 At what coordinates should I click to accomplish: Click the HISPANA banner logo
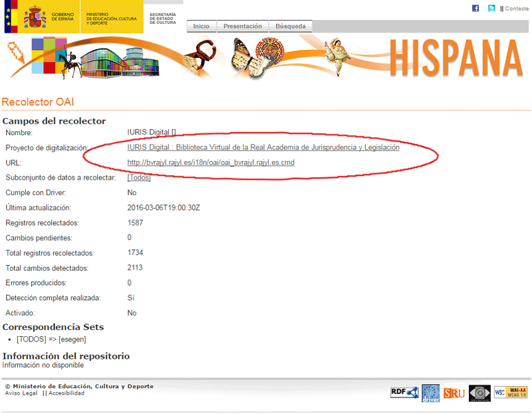coord(456,58)
